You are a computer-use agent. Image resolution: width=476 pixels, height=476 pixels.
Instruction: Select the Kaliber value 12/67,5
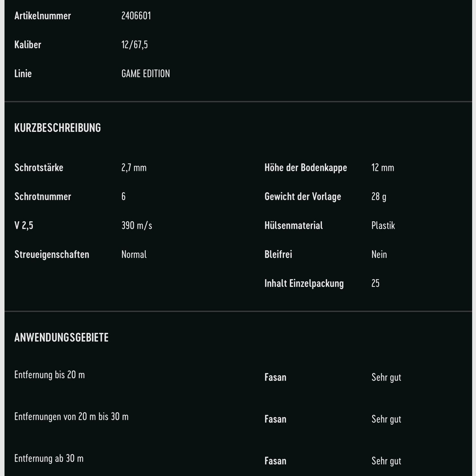pyautogui.click(x=134, y=45)
